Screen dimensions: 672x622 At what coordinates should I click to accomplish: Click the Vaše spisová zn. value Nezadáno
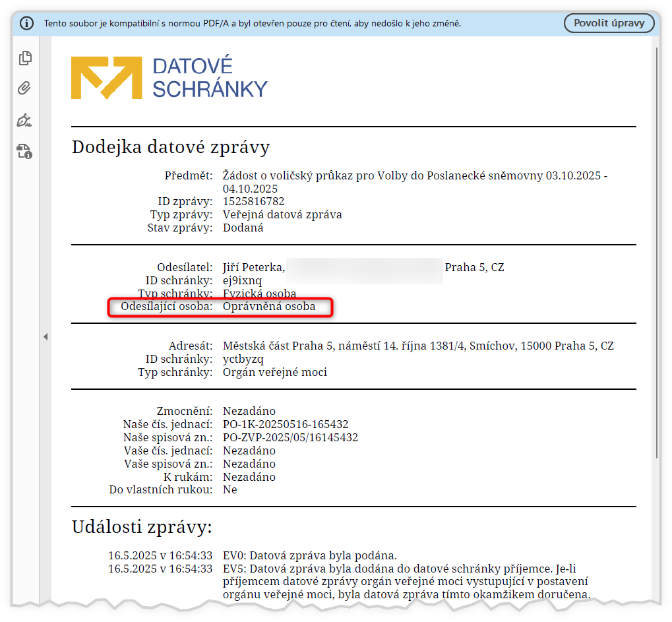[249, 464]
